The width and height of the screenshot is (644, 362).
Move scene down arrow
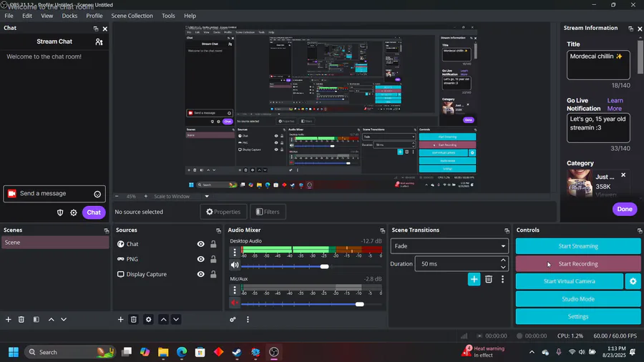(64, 319)
